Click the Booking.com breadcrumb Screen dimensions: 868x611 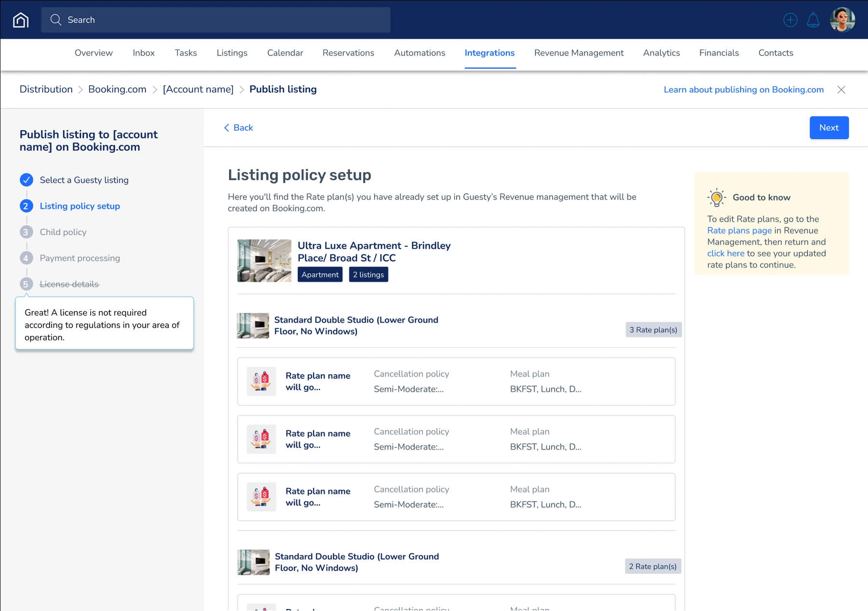117,89
